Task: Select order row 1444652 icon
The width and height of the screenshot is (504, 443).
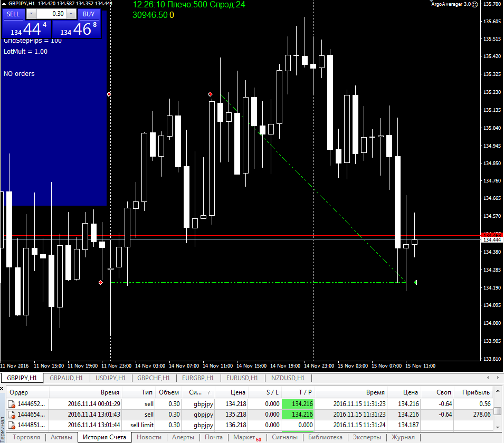Action: (x=12, y=404)
